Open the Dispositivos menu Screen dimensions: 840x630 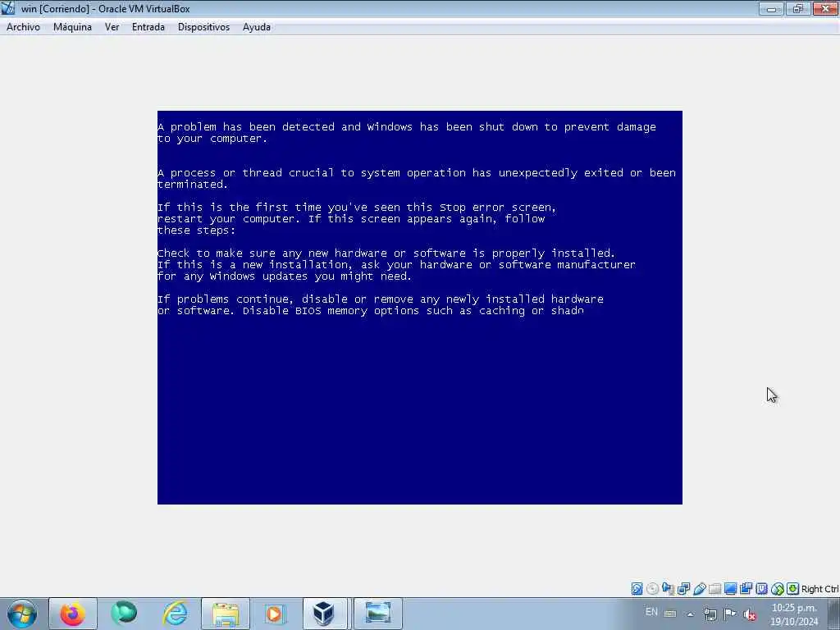(x=203, y=27)
